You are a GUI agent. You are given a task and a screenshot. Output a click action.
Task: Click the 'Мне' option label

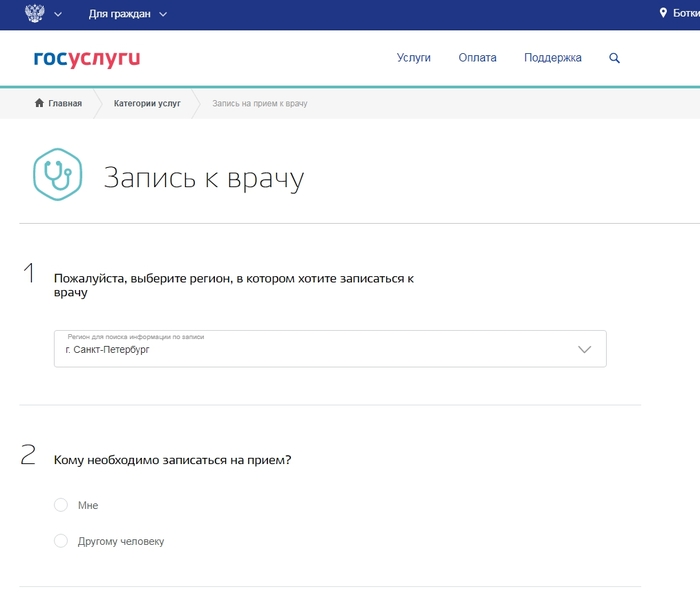point(88,505)
